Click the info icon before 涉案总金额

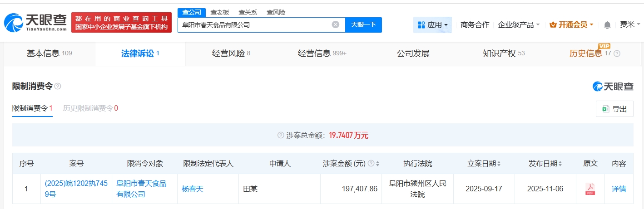pyautogui.click(x=281, y=136)
